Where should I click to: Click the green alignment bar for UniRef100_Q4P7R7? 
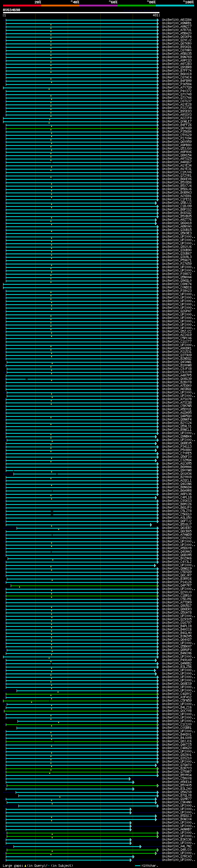(x=85, y=586)
